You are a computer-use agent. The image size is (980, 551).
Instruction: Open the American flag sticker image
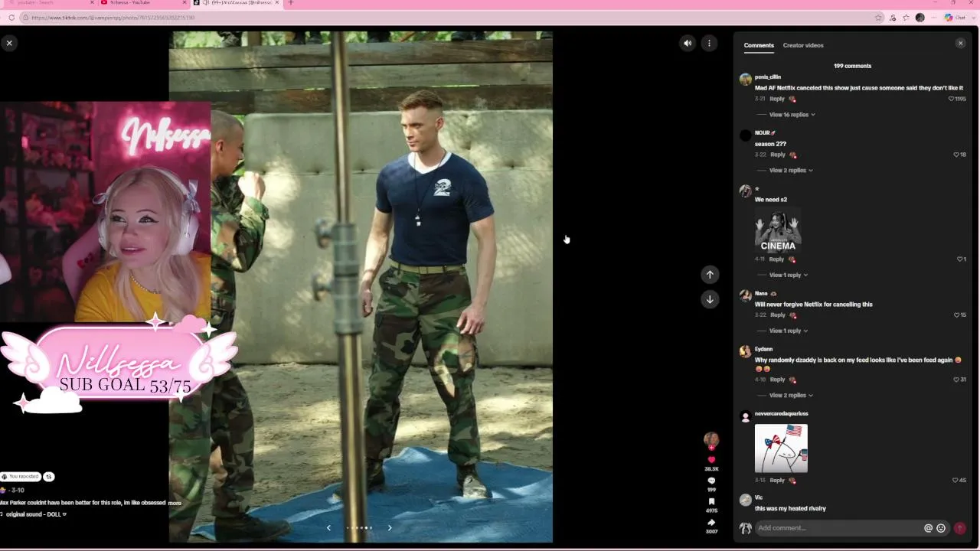click(781, 448)
